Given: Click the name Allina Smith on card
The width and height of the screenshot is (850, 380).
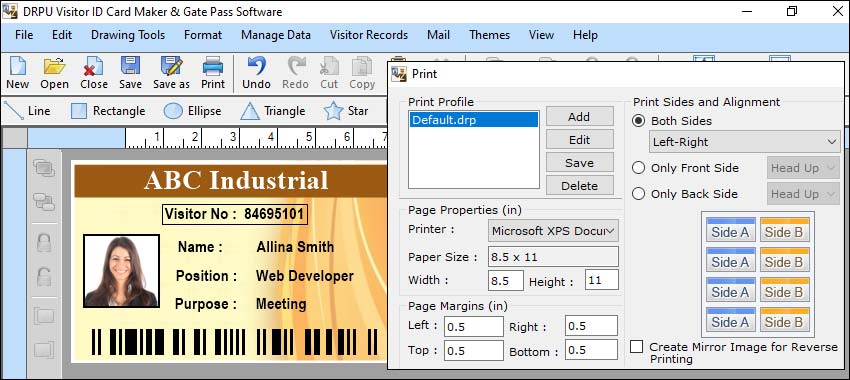Looking at the screenshot, I should tap(295, 247).
